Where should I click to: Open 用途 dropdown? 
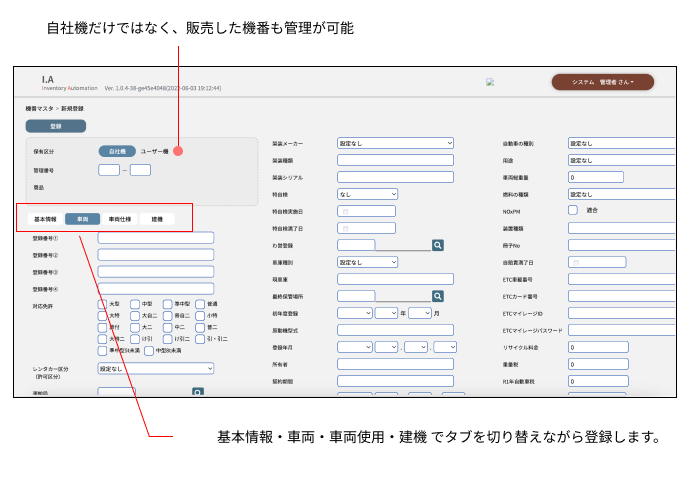pyautogui.click(x=621, y=160)
